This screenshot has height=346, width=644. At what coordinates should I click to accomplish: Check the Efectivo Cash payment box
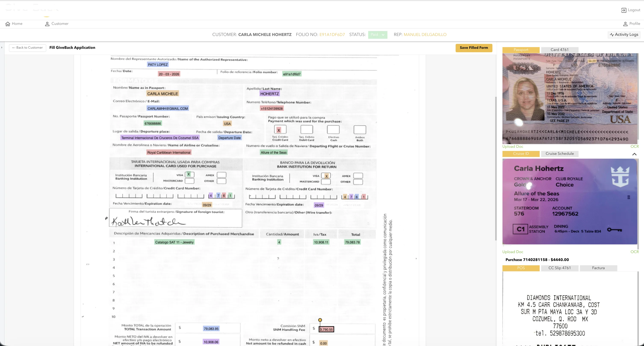point(333,130)
